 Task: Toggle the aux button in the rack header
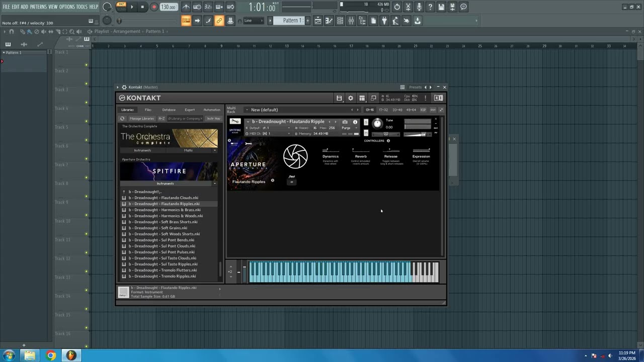[433, 110]
